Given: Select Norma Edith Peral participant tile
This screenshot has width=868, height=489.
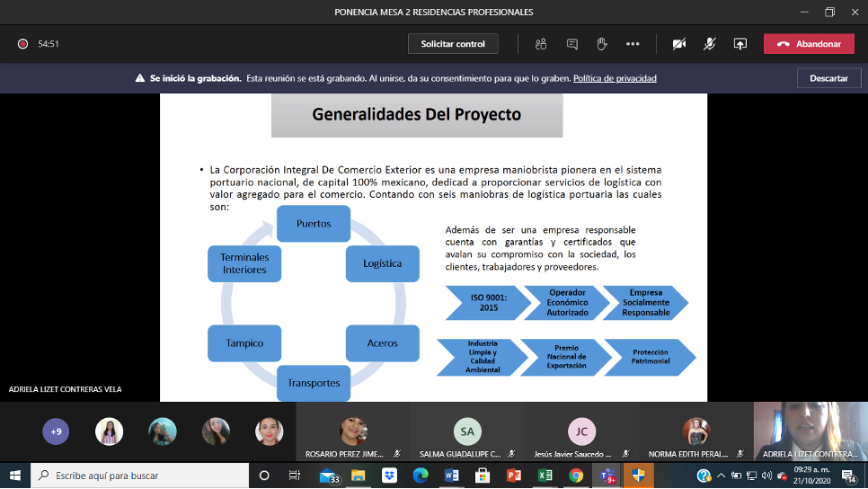Looking at the screenshot, I should click(695, 432).
